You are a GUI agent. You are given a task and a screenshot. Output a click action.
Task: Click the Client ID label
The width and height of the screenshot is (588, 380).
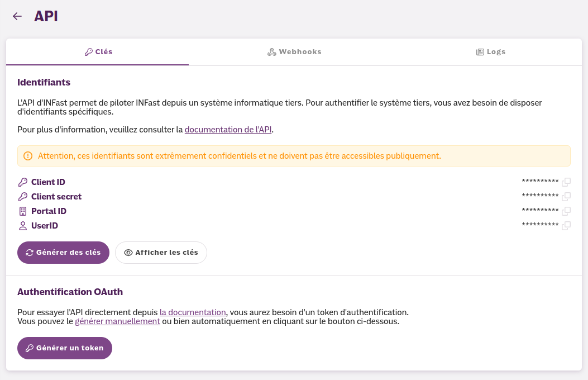(x=48, y=182)
